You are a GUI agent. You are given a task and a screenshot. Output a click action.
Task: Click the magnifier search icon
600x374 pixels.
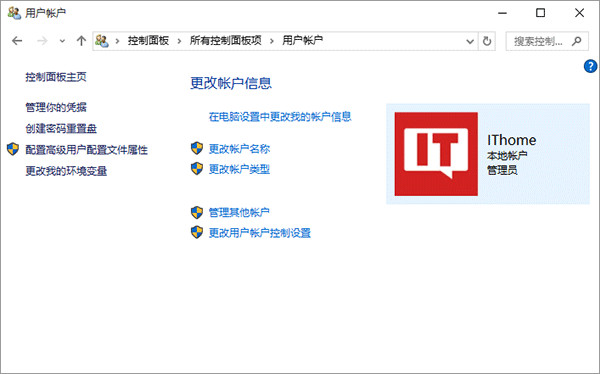tap(576, 41)
